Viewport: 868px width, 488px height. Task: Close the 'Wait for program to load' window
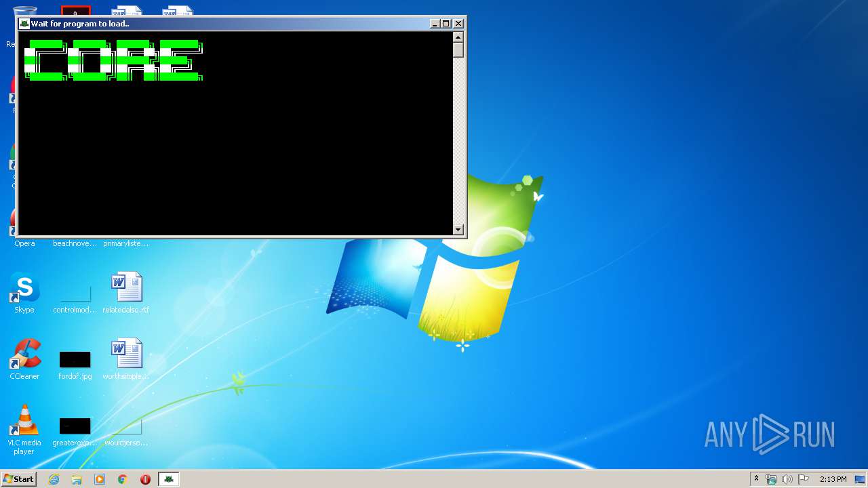click(x=458, y=23)
